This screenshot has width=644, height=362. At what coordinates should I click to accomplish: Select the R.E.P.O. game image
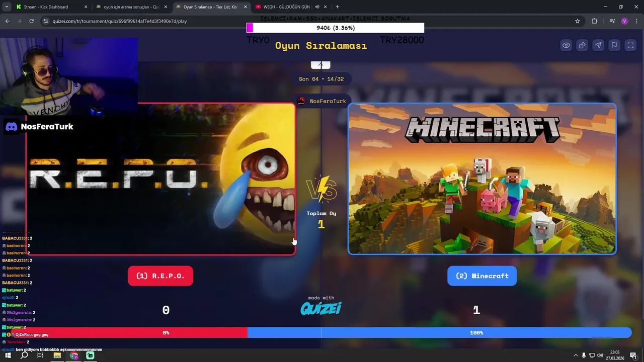click(x=160, y=179)
